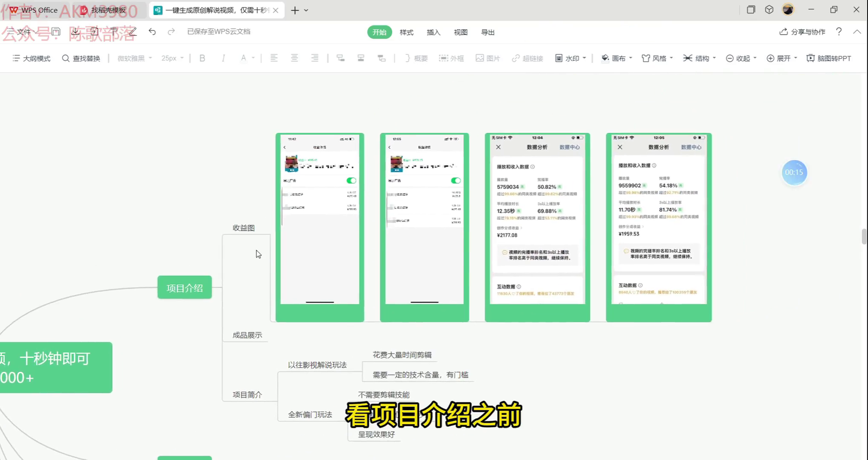Collapse the ribbon with the up chevron
Viewport: 868px width, 460px height.
pos(857,32)
